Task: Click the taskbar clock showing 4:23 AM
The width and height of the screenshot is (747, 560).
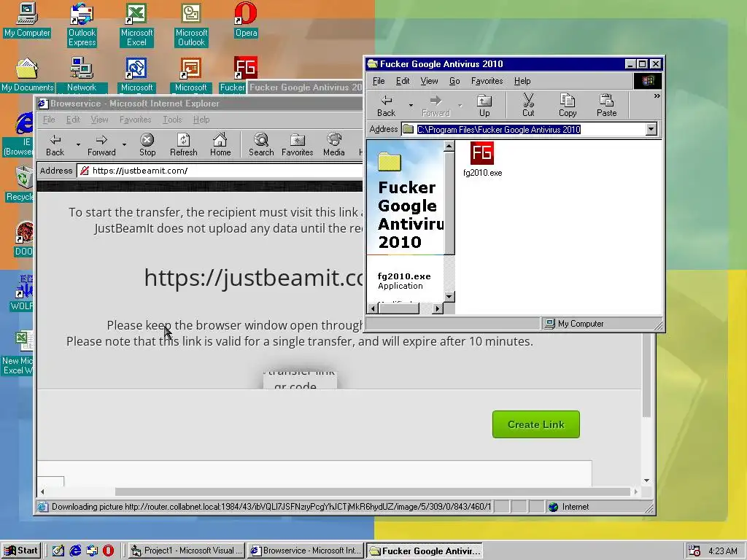Action: tap(723, 551)
